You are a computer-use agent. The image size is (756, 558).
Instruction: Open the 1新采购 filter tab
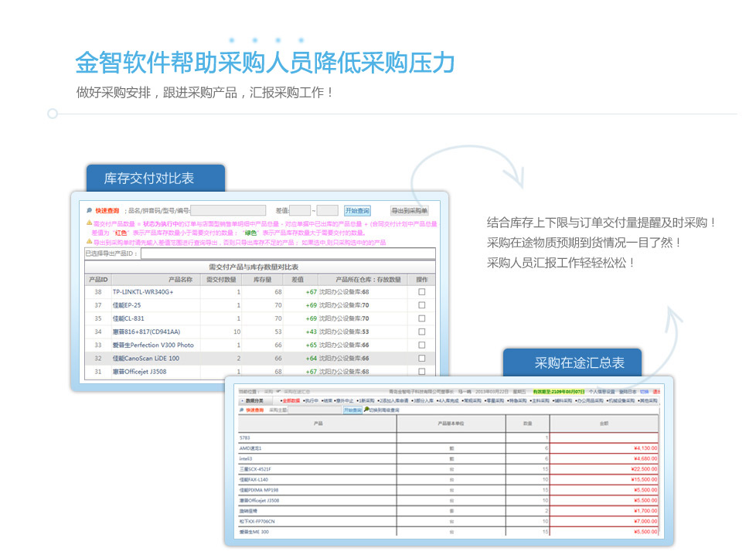click(x=366, y=401)
